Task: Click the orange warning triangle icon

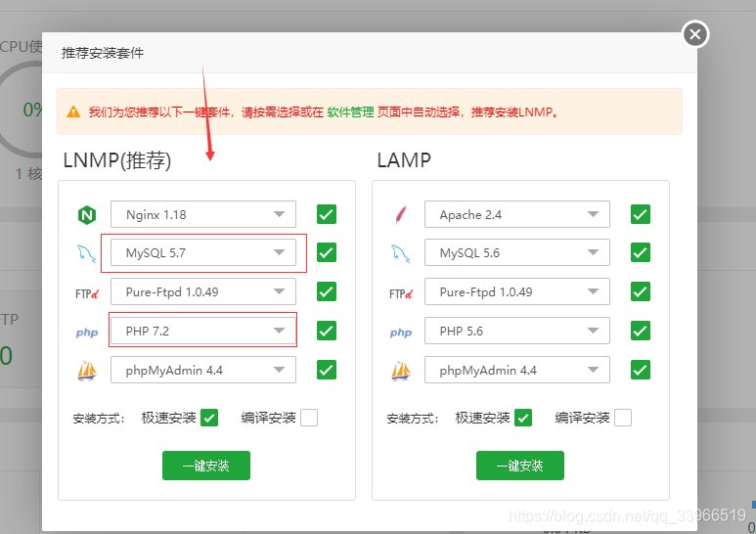Action: point(73,111)
